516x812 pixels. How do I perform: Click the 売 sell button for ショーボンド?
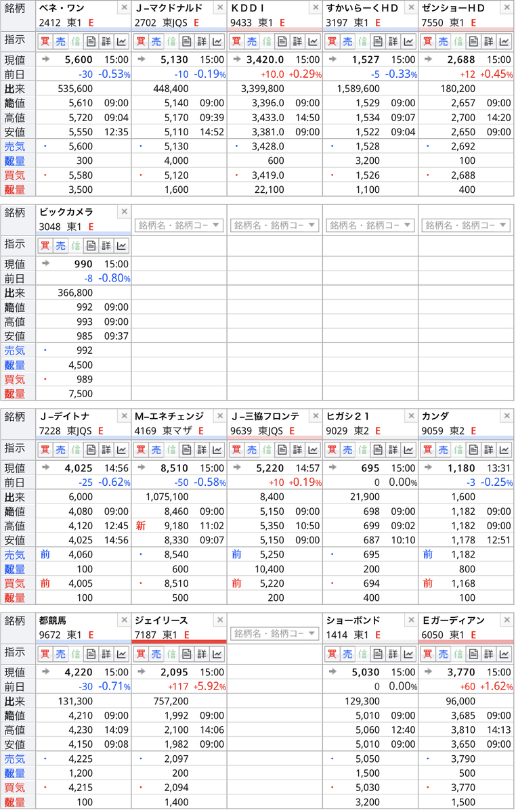click(x=347, y=654)
